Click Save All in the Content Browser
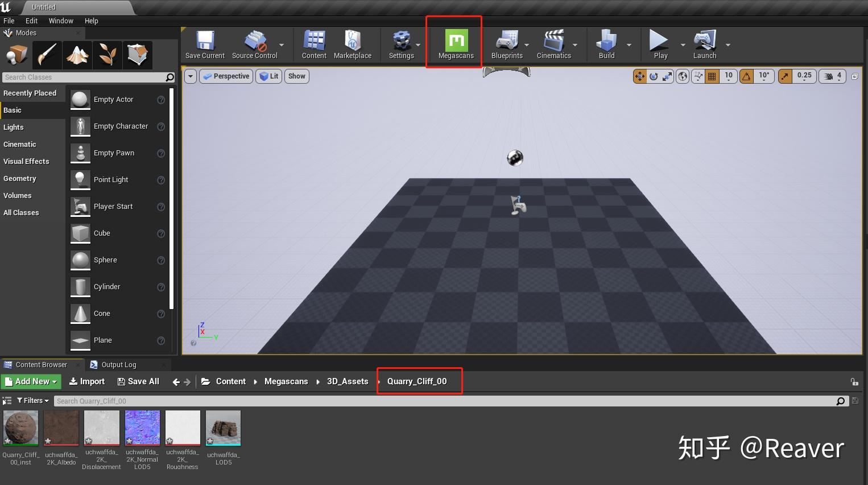868x485 pixels. click(138, 381)
